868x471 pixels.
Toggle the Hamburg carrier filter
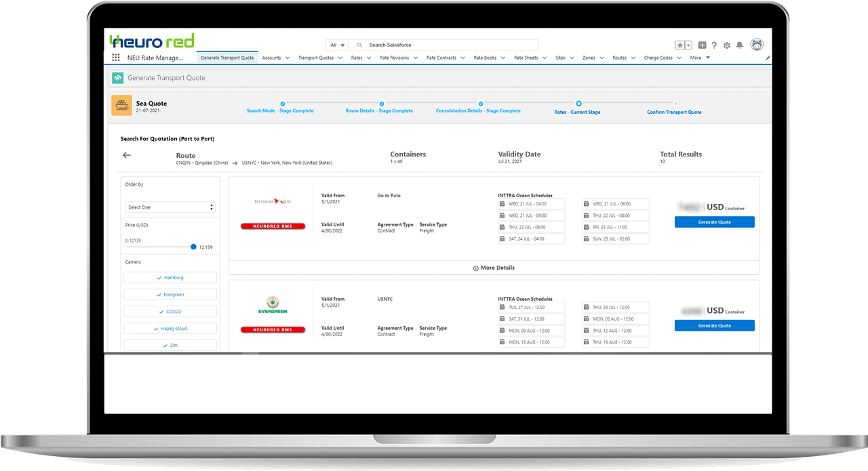click(x=170, y=278)
